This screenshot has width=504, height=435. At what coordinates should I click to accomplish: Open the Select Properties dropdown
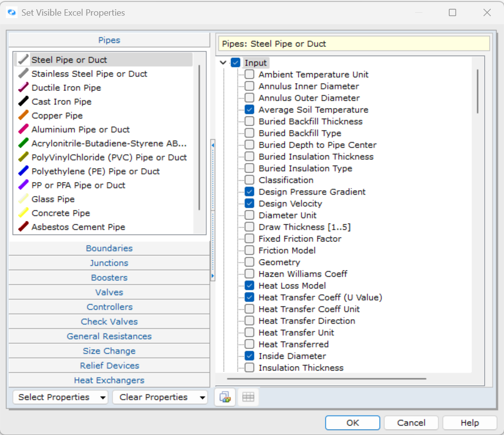pyautogui.click(x=62, y=397)
